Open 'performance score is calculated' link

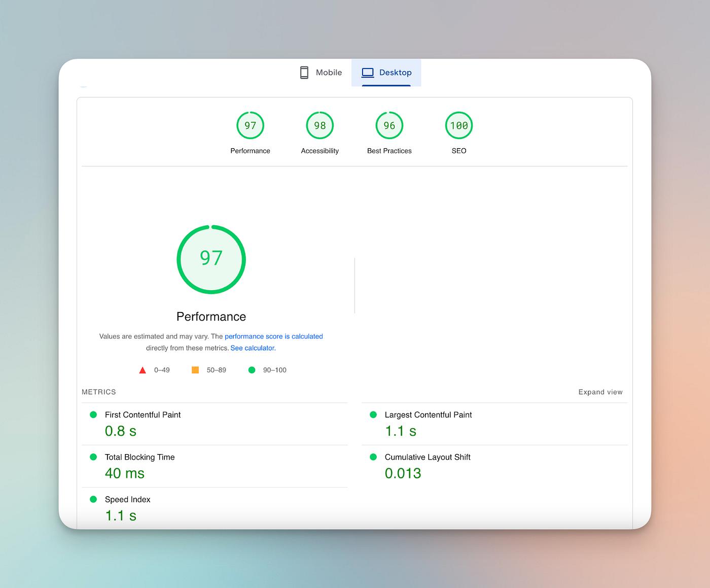point(274,336)
